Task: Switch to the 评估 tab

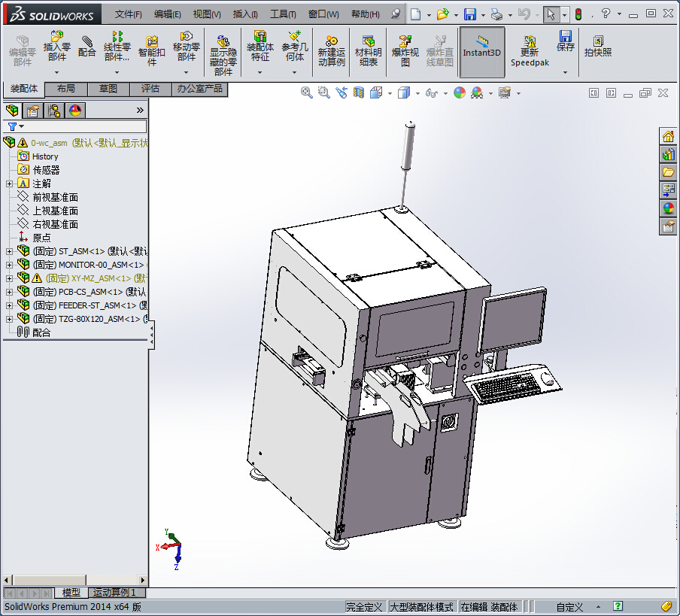Action: [x=150, y=89]
